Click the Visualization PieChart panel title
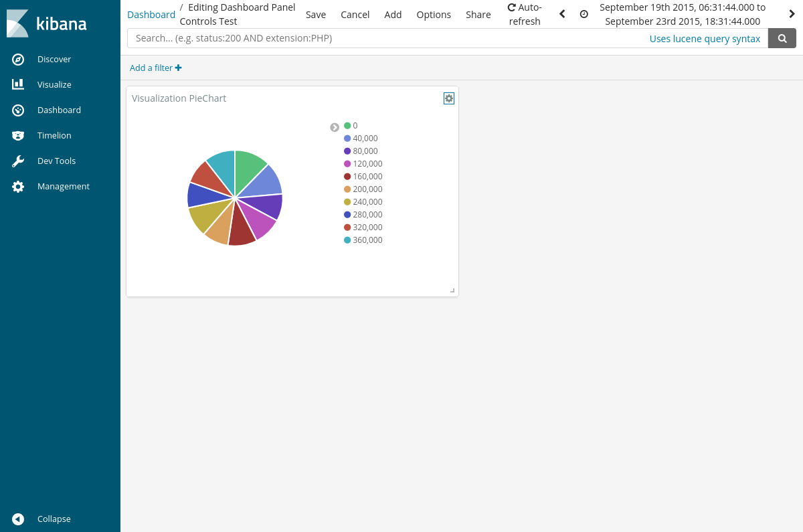Image resolution: width=803 pixels, height=532 pixels. pyautogui.click(x=179, y=98)
